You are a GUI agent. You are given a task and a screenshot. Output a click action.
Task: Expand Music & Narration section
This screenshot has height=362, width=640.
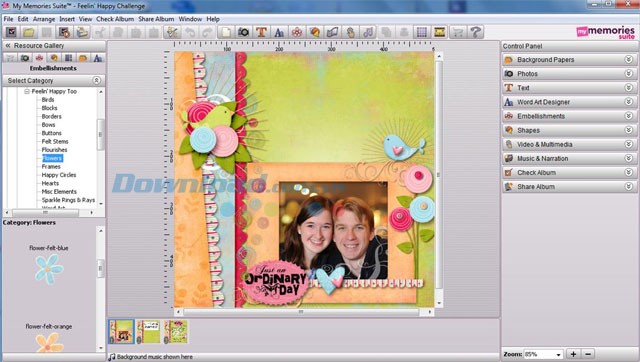point(629,158)
